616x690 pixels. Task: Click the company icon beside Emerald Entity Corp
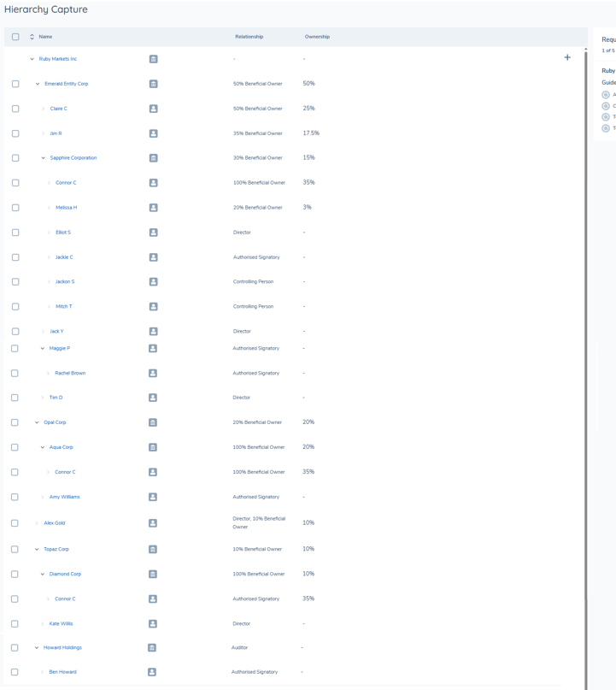pyautogui.click(x=153, y=84)
